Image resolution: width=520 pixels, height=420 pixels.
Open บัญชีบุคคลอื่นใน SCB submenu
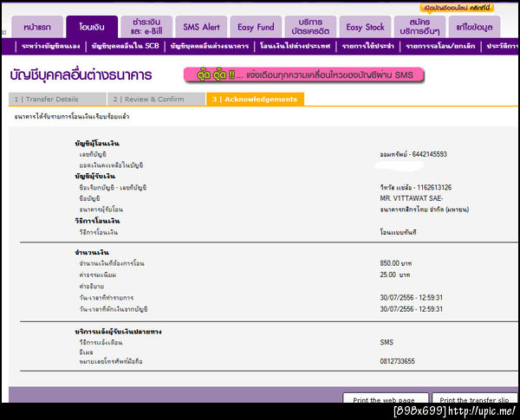coord(126,46)
